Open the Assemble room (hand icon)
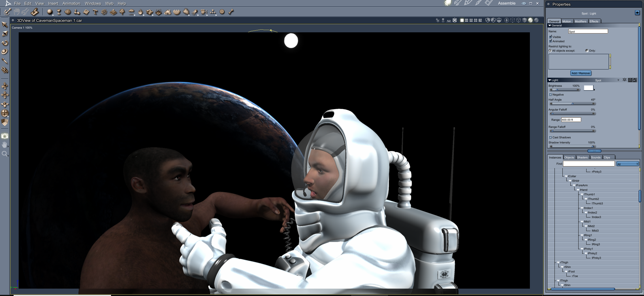Screen dimensions: 644x296 [448, 3]
